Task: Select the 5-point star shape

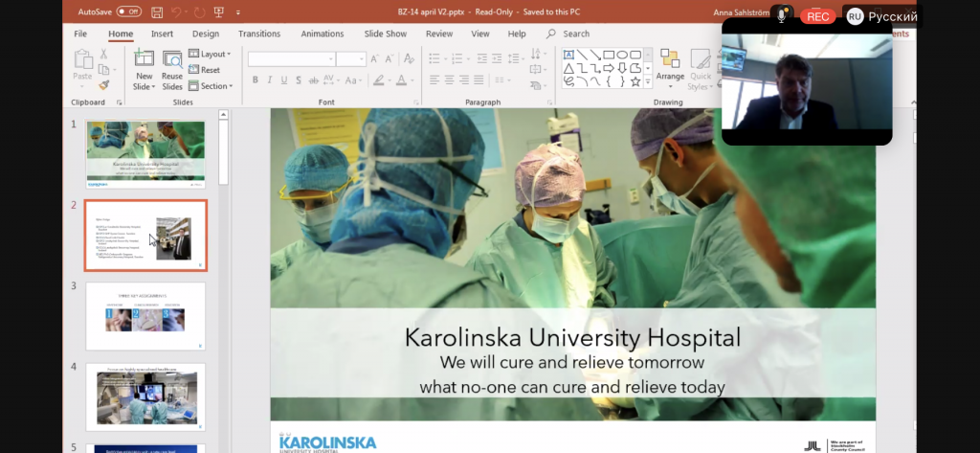Action: pyautogui.click(x=635, y=82)
